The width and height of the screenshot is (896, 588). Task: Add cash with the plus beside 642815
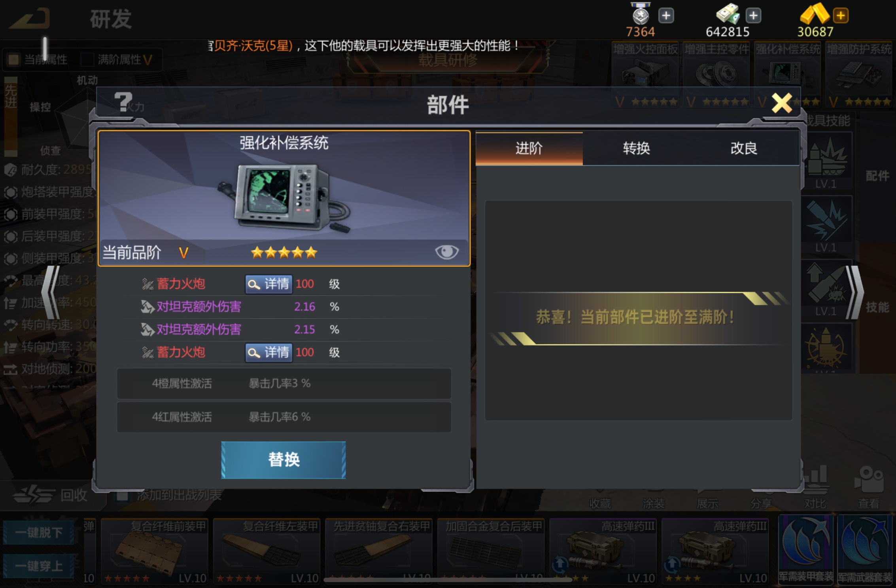point(753,16)
